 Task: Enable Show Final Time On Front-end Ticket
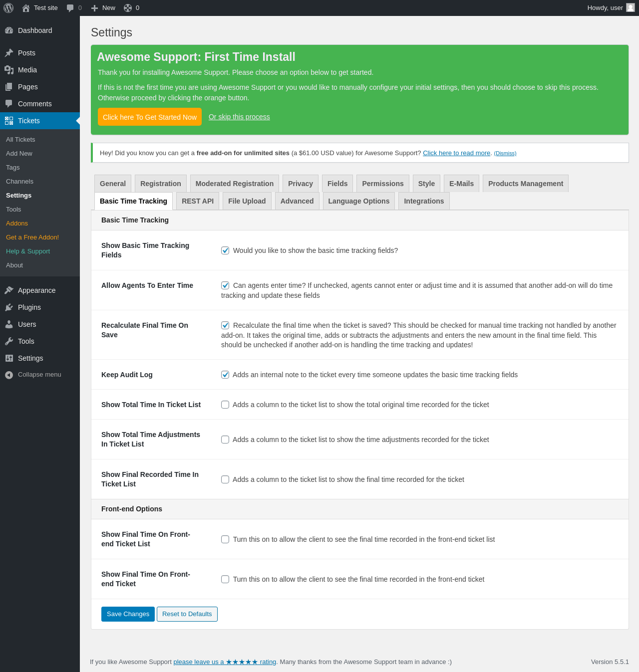coord(225,579)
